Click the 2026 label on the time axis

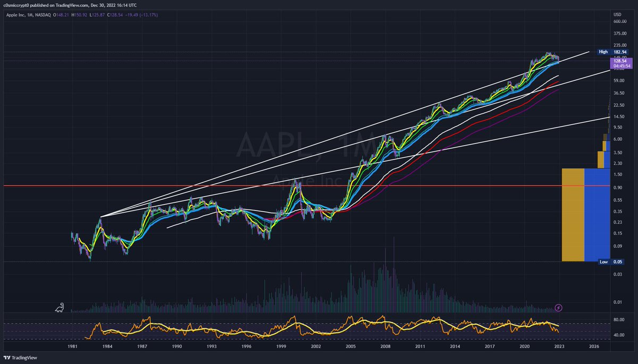[x=594, y=346]
